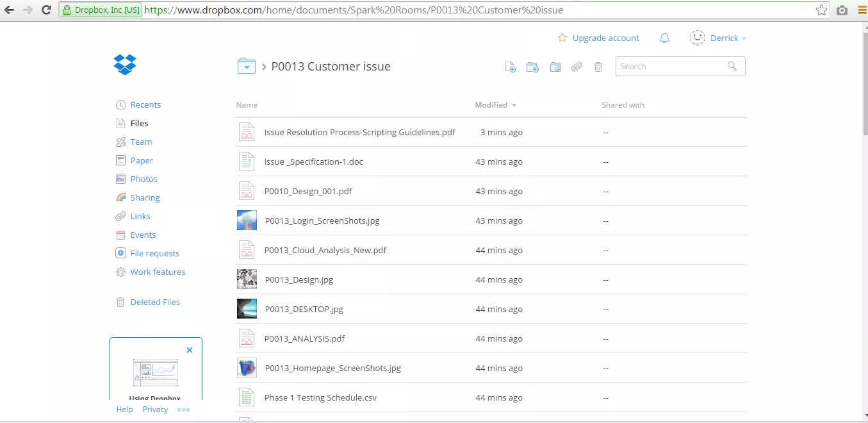Open Work features link
The height and width of the screenshot is (423, 868).
tap(158, 272)
